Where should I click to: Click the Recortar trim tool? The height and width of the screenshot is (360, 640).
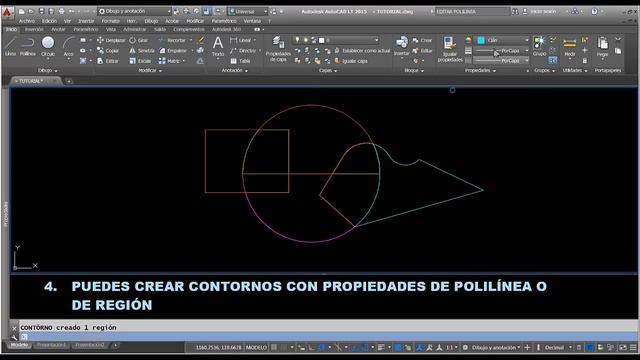click(x=173, y=40)
